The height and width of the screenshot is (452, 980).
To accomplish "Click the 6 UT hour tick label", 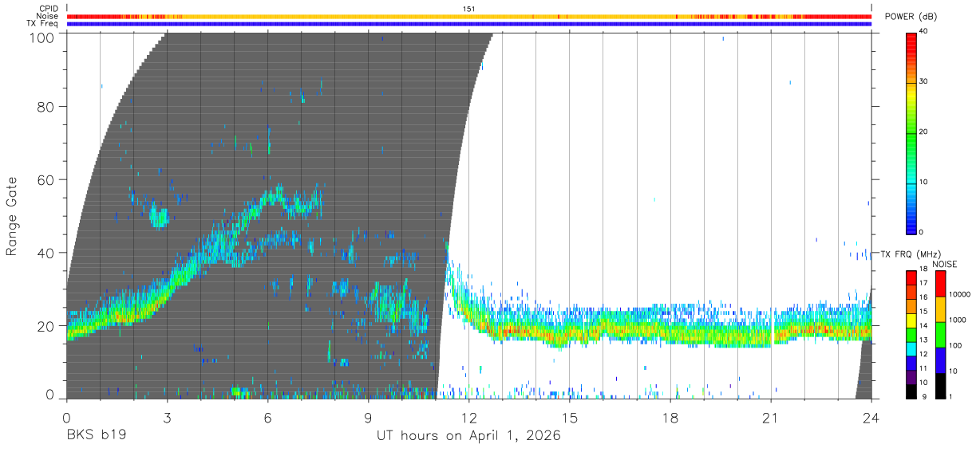I will coord(267,416).
